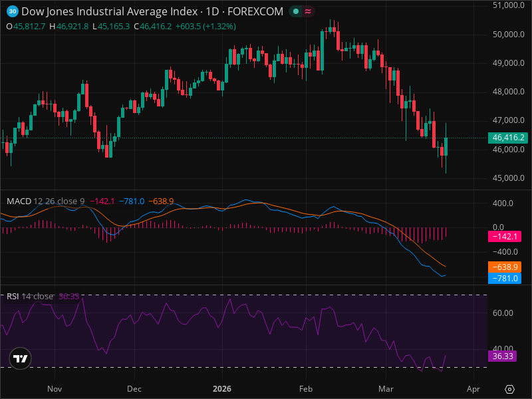Viewport: 532px width, 399px height.
Task: Click the 51,000.0 price scale label
Action: (x=508, y=5)
